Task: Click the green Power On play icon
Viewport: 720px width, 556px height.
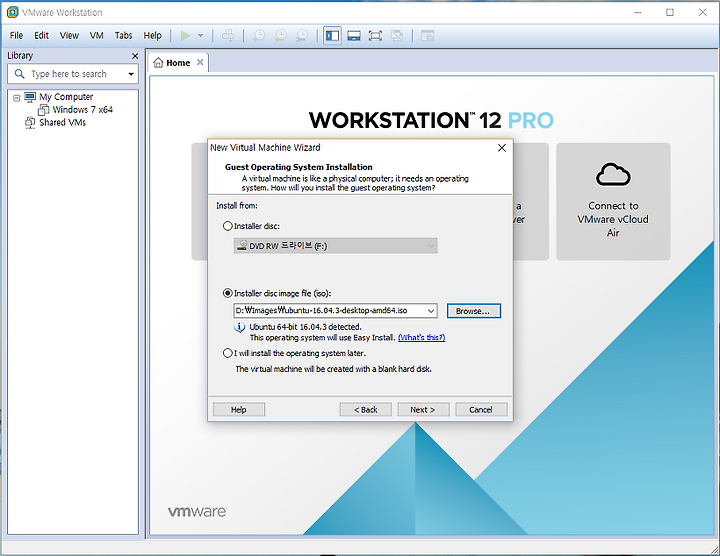Action: click(185, 35)
